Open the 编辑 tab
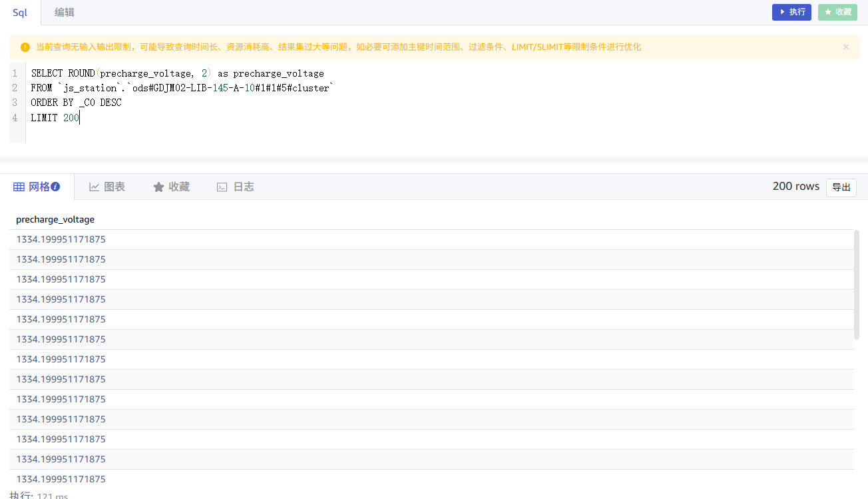The height and width of the screenshot is (499, 868). pos(65,13)
